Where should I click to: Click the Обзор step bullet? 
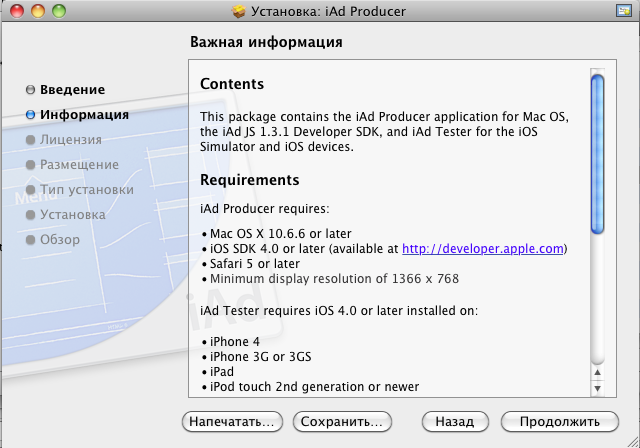pos(30,240)
